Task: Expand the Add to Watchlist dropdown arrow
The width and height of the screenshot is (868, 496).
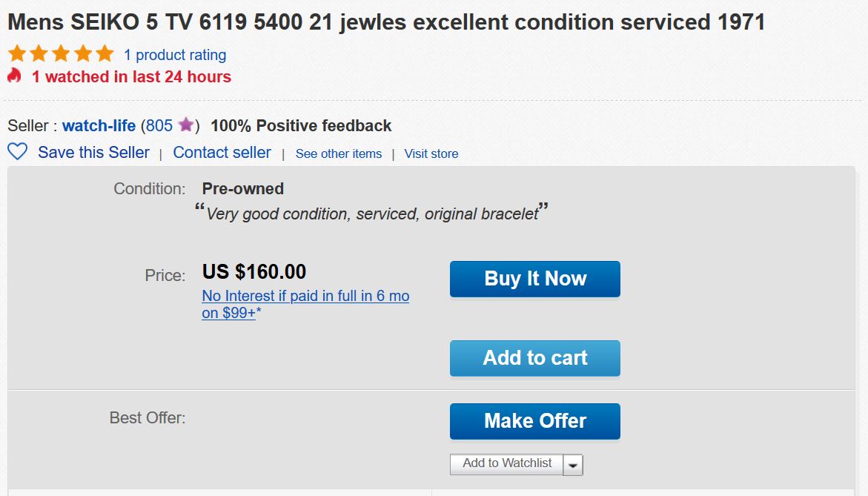Action: point(573,464)
